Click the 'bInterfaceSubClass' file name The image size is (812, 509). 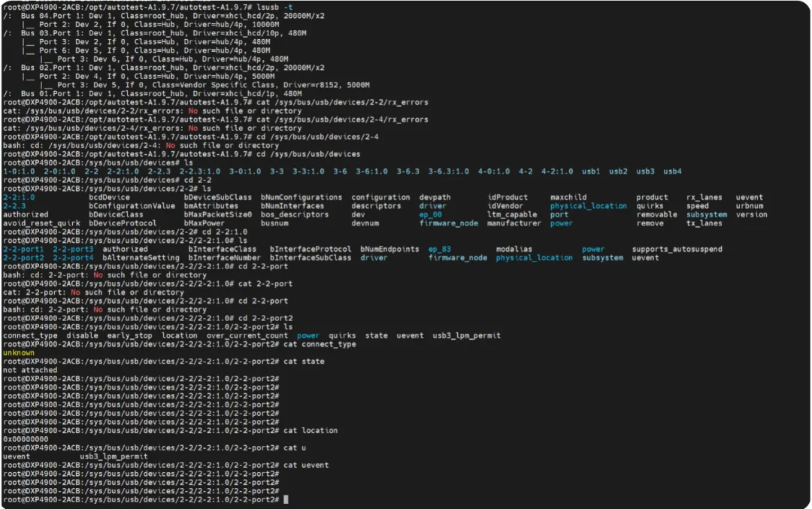[311, 258]
